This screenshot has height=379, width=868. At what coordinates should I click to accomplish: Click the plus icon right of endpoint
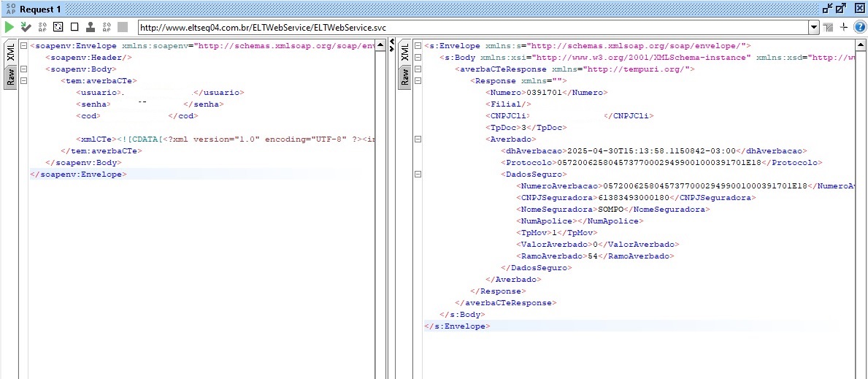tap(844, 27)
